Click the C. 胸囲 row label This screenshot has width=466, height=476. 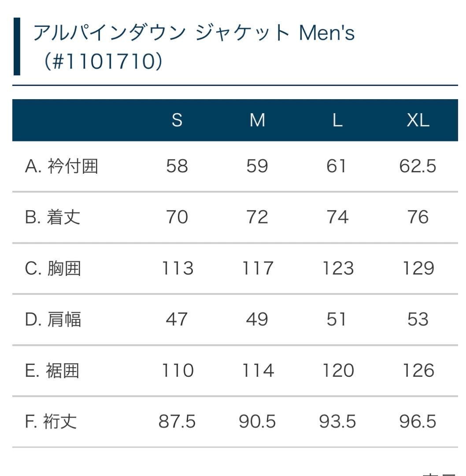pyautogui.click(x=53, y=268)
